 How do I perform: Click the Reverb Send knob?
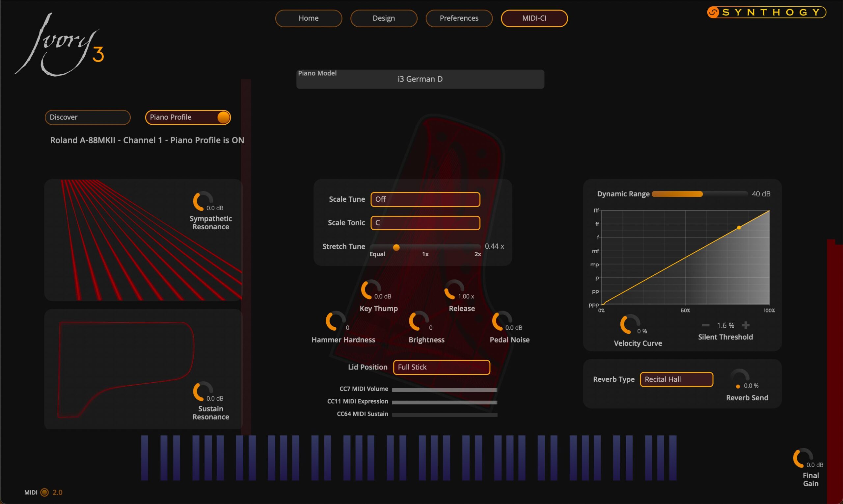coord(740,379)
